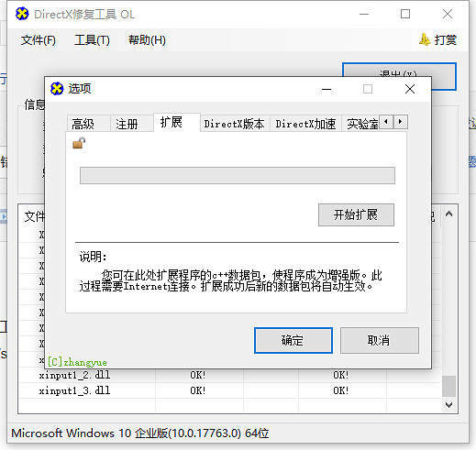
Task: Switch to the 注册 tab
Action: point(131,124)
